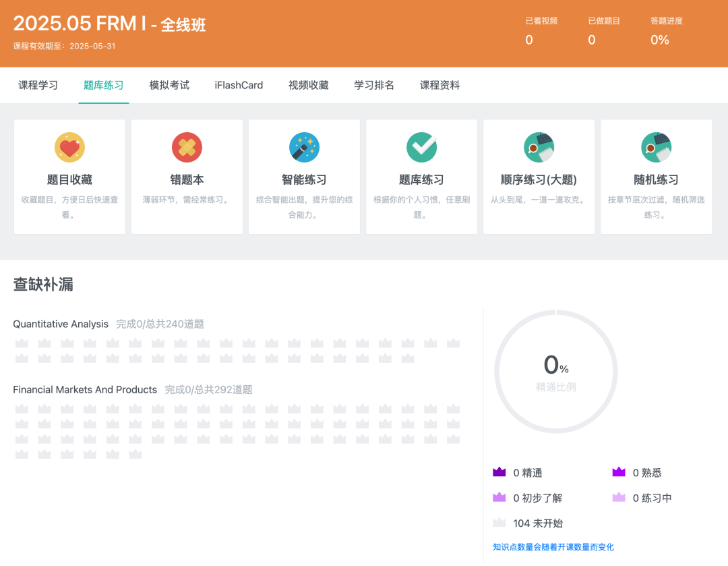The image size is (728, 566).
Task: Open the 错题本 card title
Action: pyautogui.click(x=187, y=179)
